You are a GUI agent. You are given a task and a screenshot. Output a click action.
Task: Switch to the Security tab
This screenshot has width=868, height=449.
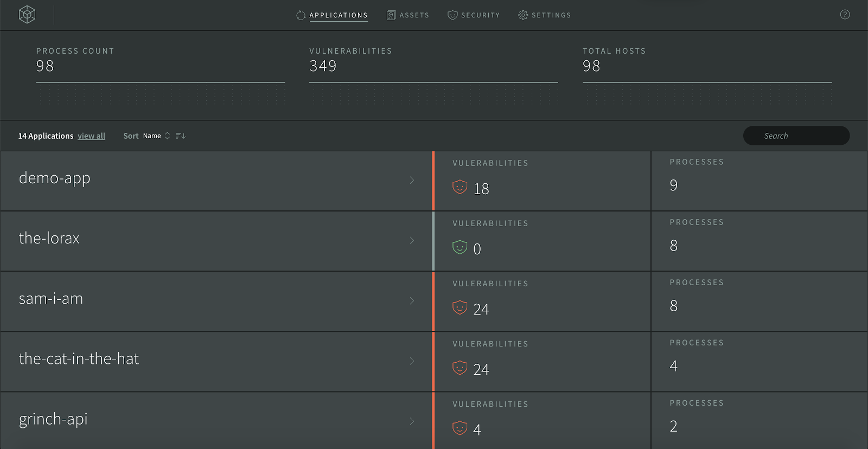[474, 15]
